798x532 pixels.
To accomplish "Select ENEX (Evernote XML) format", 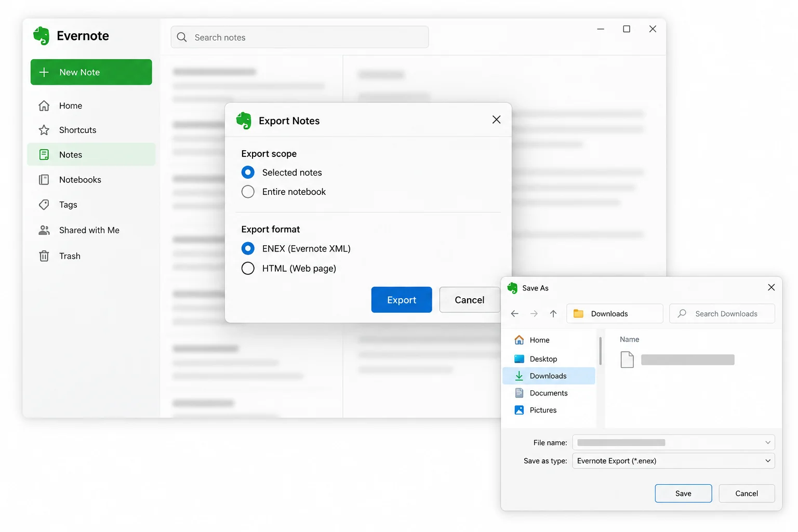I will pyautogui.click(x=248, y=249).
